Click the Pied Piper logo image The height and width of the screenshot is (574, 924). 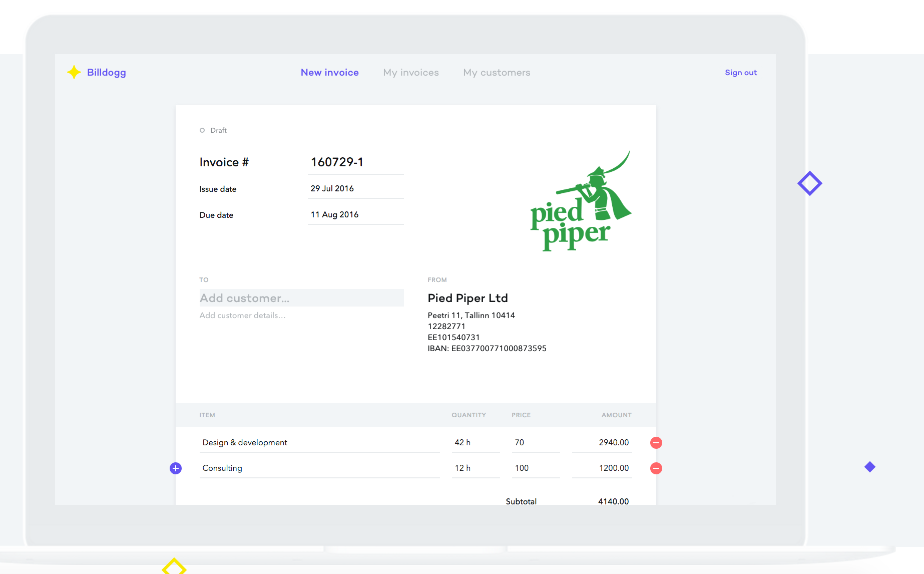coord(581,201)
